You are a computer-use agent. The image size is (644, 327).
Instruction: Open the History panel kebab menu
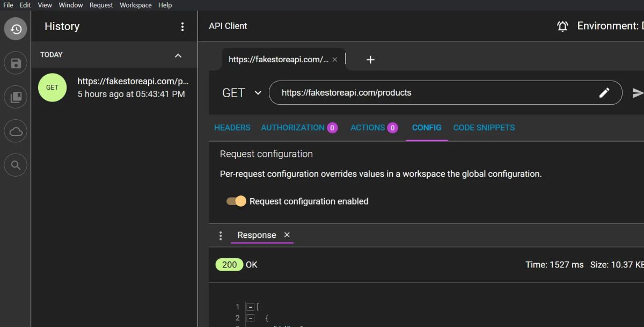(x=182, y=26)
